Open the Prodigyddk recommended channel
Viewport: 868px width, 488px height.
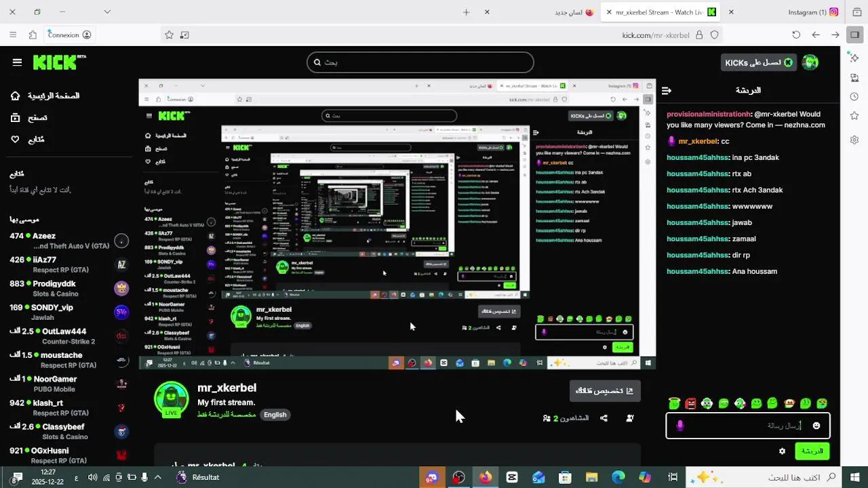(x=68, y=288)
